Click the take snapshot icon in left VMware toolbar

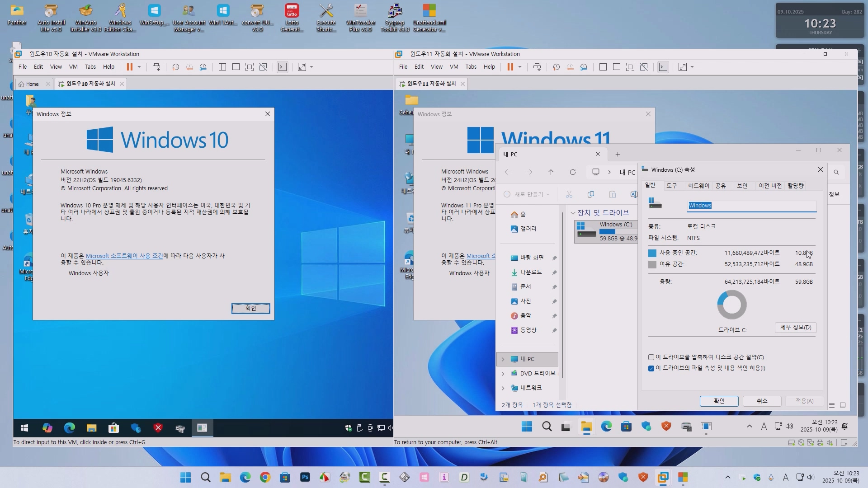[x=176, y=67]
